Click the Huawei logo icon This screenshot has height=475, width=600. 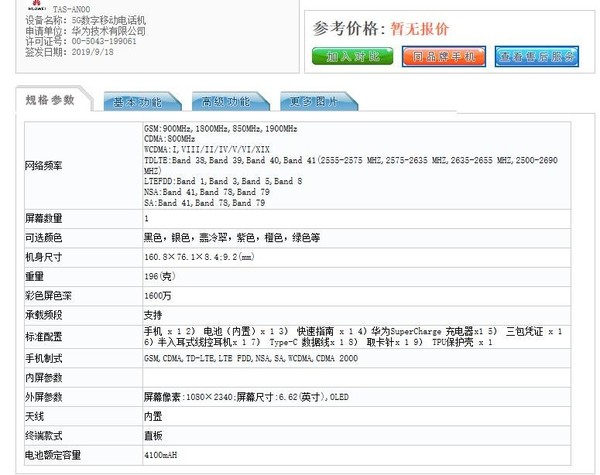pos(37,5)
